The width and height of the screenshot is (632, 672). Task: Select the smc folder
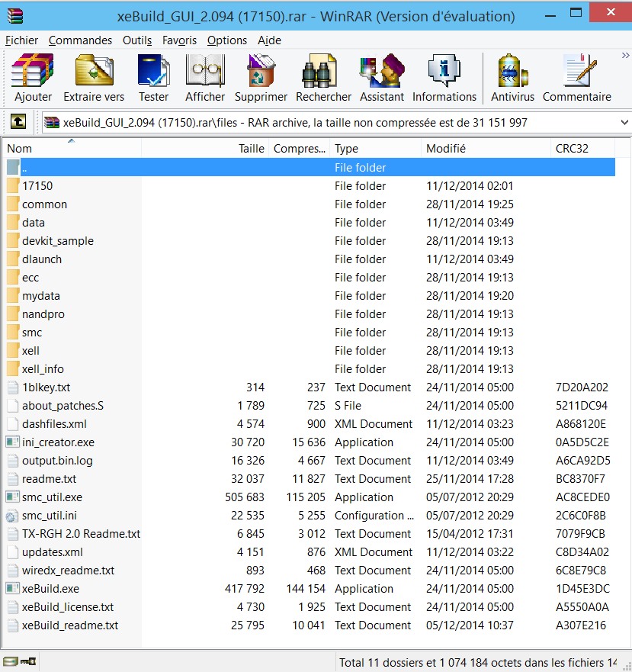[x=32, y=333]
